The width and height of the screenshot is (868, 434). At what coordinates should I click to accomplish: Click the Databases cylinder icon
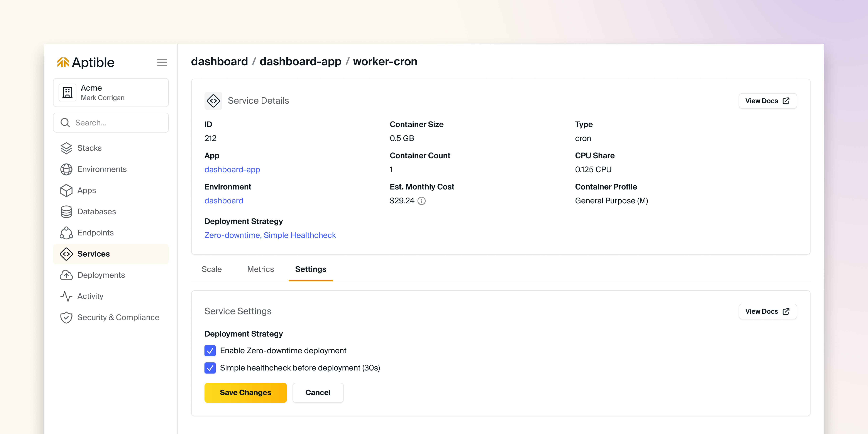(x=66, y=212)
